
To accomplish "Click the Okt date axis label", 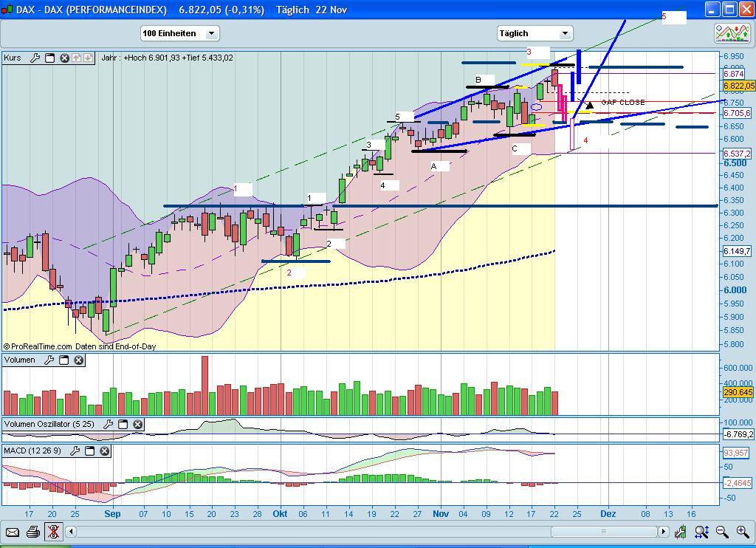I will pyautogui.click(x=280, y=514).
